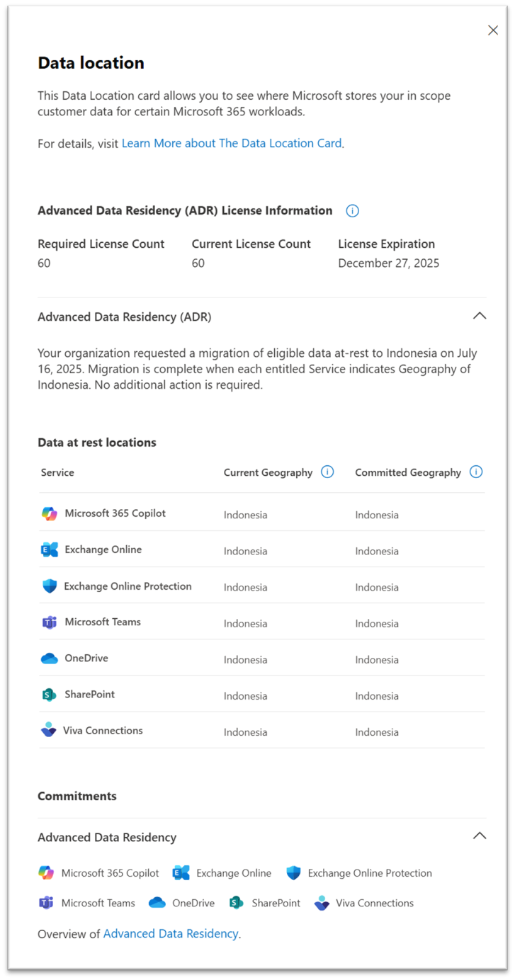The height and width of the screenshot is (980, 515).
Task: Click Indonesia under Current Geography for OneDrive
Action: tap(245, 659)
